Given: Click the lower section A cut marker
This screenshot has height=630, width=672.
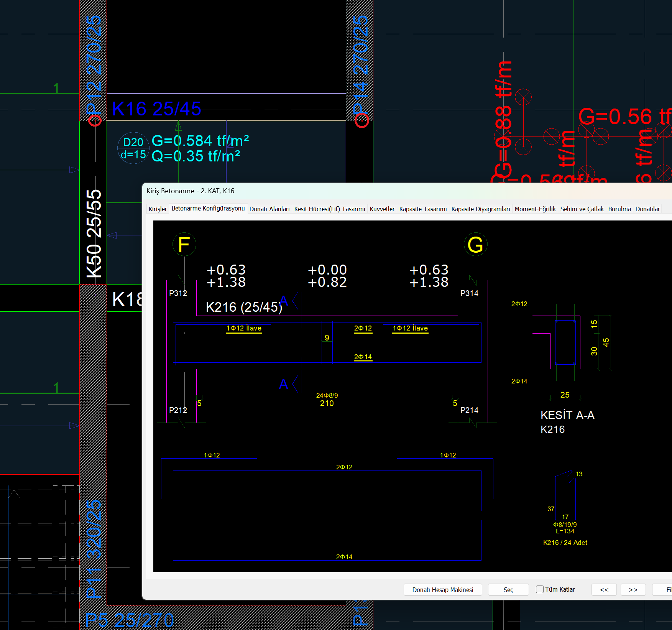Looking at the screenshot, I should (284, 384).
